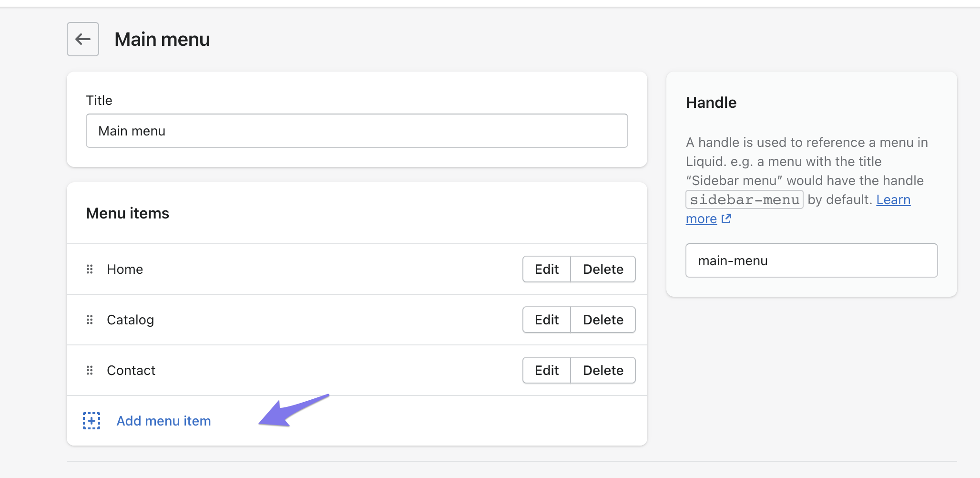Click external link icon after 'more'
This screenshot has height=478, width=980.
click(726, 218)
